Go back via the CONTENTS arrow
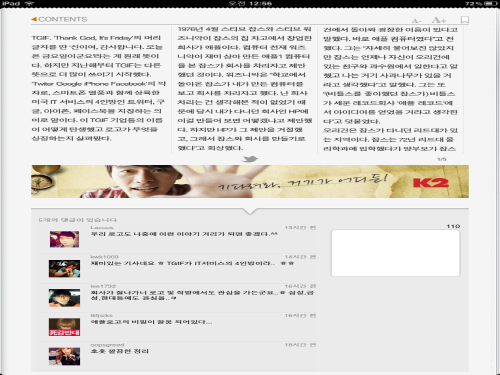Screen dimensions: 500x375 click(59, 19)
